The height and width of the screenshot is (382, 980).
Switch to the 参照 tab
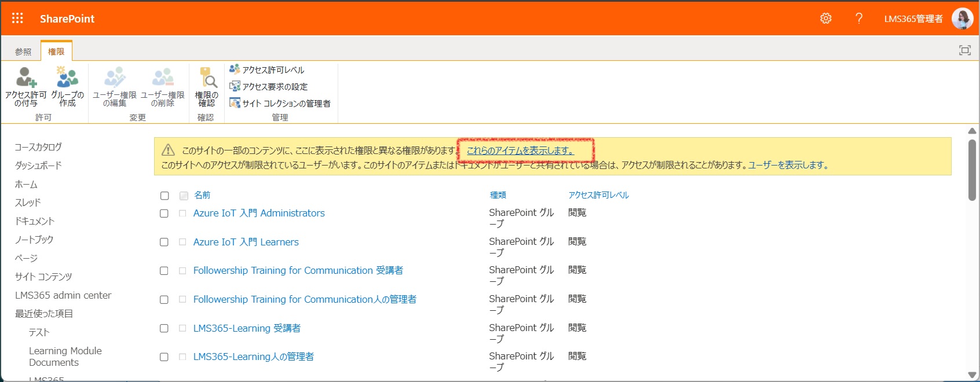coord(23,52)
